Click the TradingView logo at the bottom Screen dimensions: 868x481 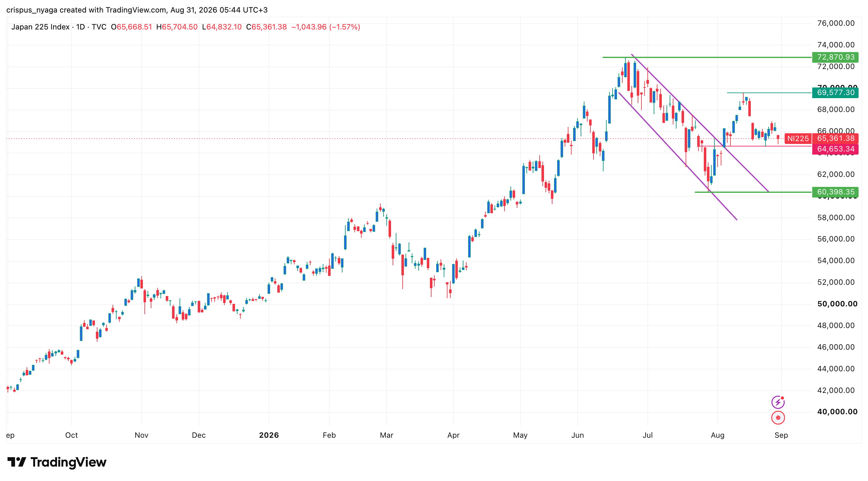57,462
